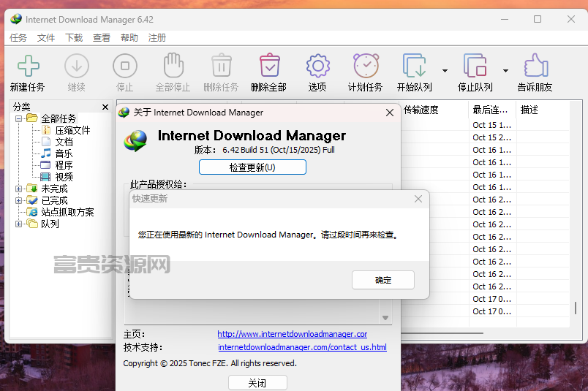Open the 帮助 menu
Image resolution: width=588 pixels, height=391 pixels.
[x=129, y=38]
